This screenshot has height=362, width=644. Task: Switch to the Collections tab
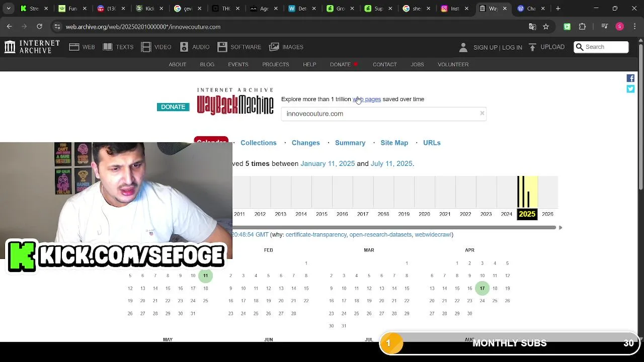pyautogui.click(x=259, y=143)
